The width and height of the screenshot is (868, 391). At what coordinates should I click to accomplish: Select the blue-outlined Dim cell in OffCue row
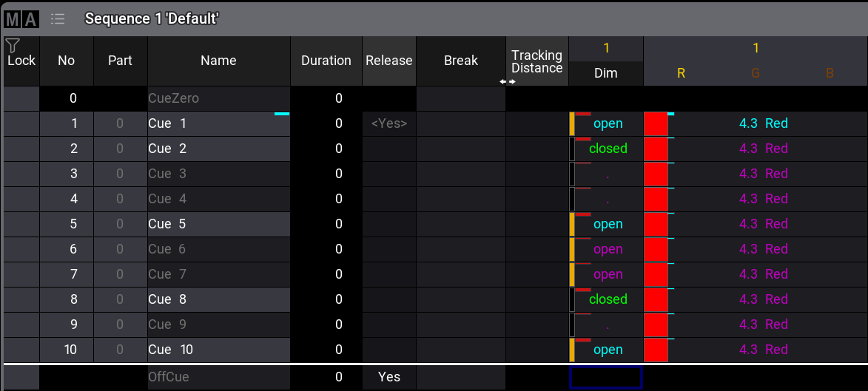point(605,377)
